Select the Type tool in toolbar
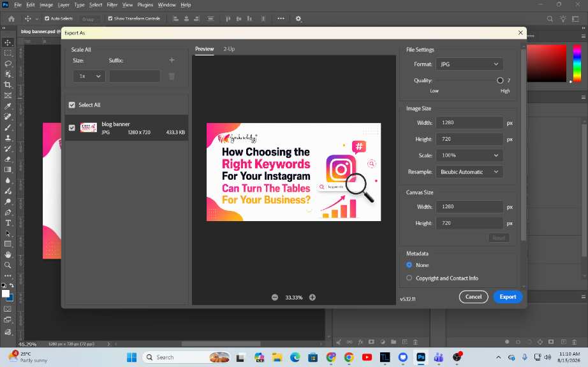 click(8, 223)
